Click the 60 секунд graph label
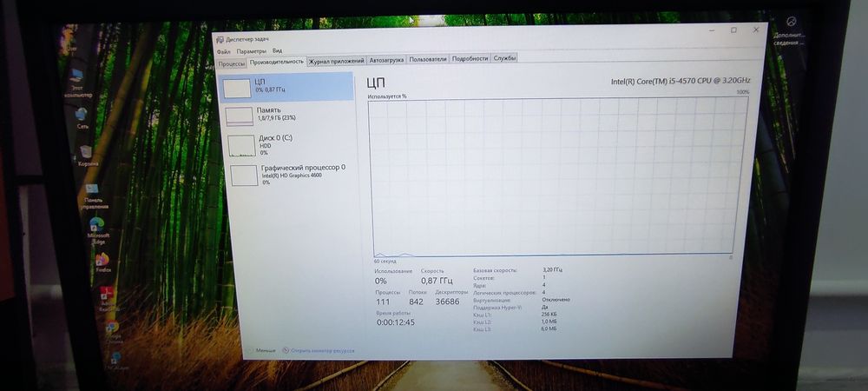Screen dimensions: 868x391 tap(385, 261)
